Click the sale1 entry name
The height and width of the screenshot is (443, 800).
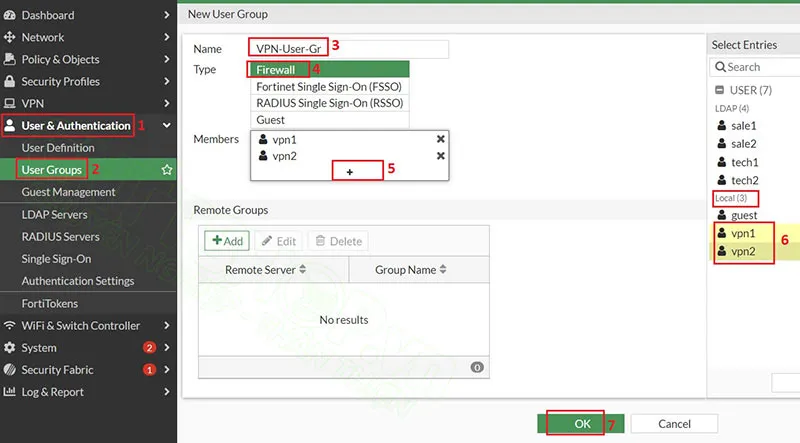tap(743, 126)
